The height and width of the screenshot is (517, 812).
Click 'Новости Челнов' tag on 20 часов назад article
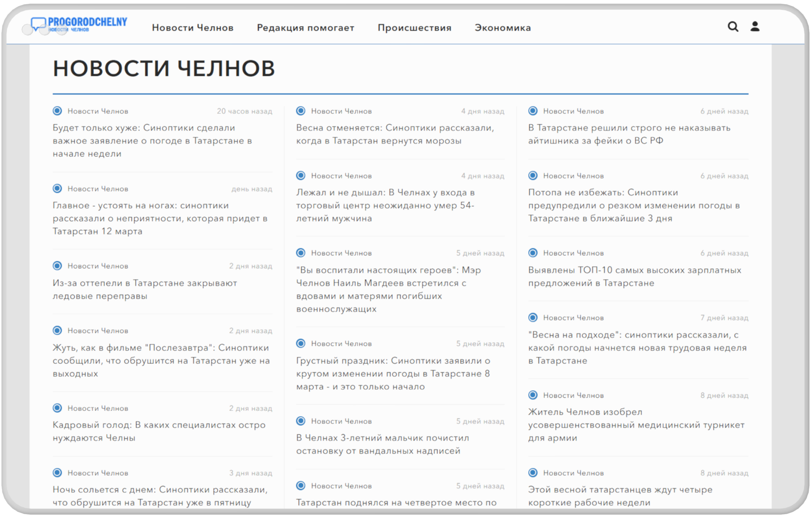tap(98, 111)
